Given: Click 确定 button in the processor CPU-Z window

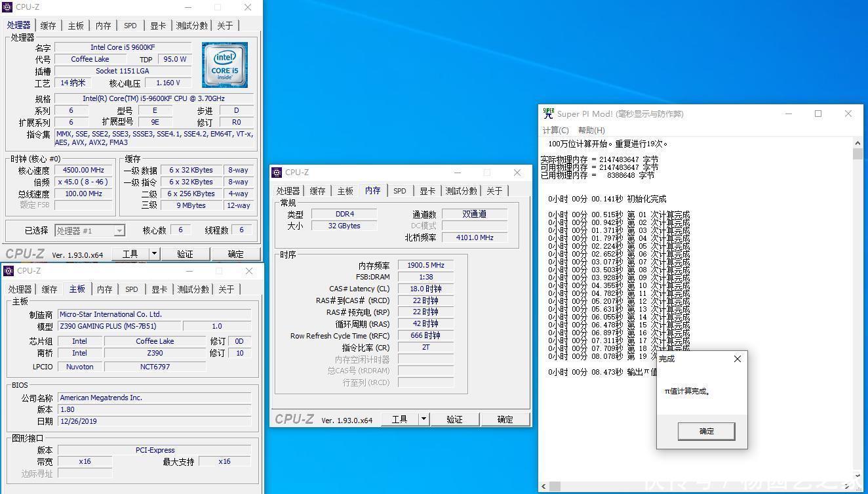Looking at the screenshot, I should (235, 254).
